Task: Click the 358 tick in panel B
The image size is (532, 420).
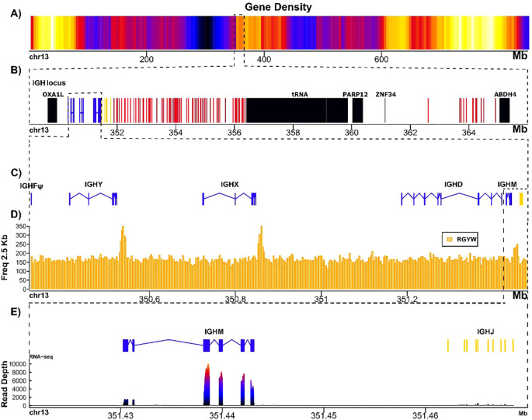Action: (x=293, y=133)
